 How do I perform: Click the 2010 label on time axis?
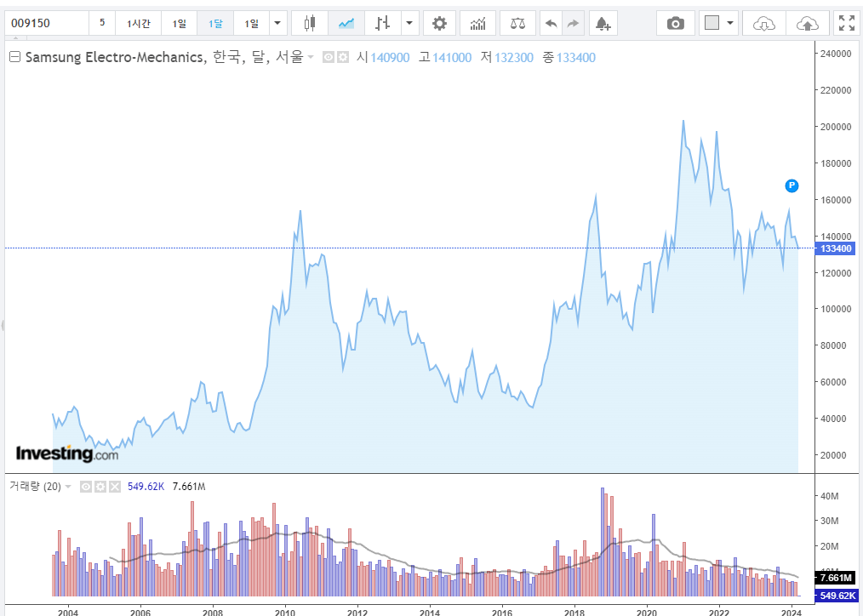click(x=285, y=612)
